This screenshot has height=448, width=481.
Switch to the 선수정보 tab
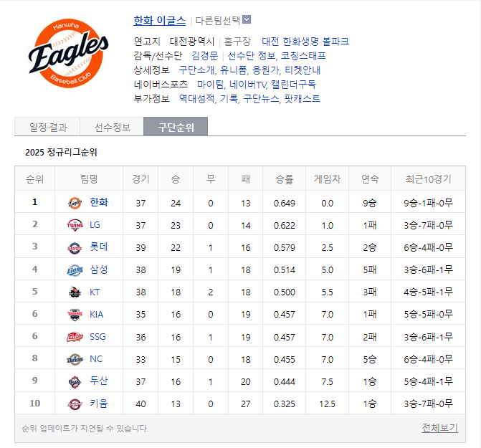(112, 127)
